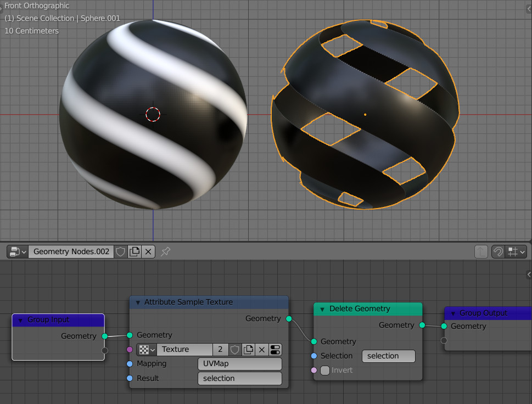Toggle fake user shield for Geometry Nodes.002
The height and width of the screenshot is (404, 532).
pos(120,252)
